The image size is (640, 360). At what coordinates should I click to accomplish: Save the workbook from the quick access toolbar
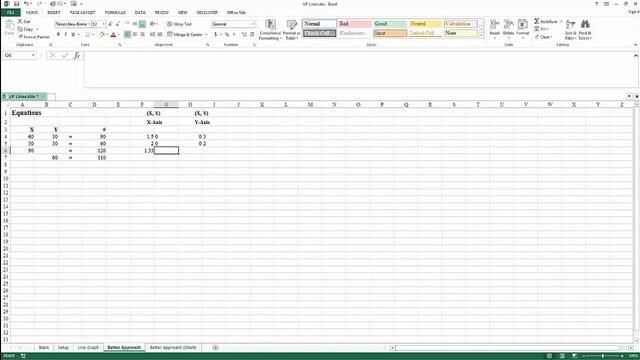tap(16, 4)
